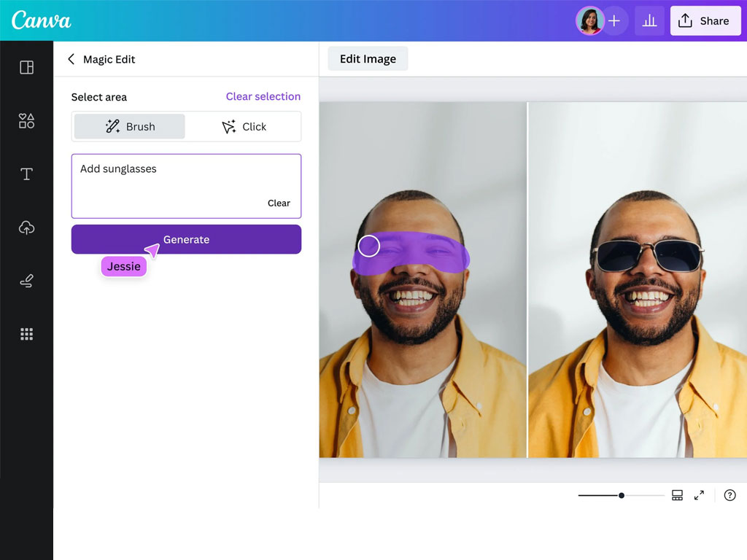Click the Clear selection link
The height and width of the screenshot is (560, 747).
(x=263, y=96)
